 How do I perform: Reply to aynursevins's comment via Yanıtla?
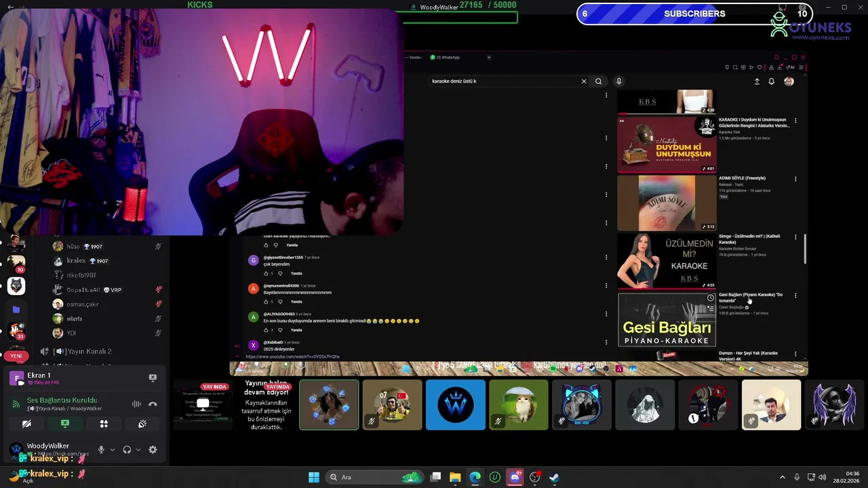coord(296,302)
